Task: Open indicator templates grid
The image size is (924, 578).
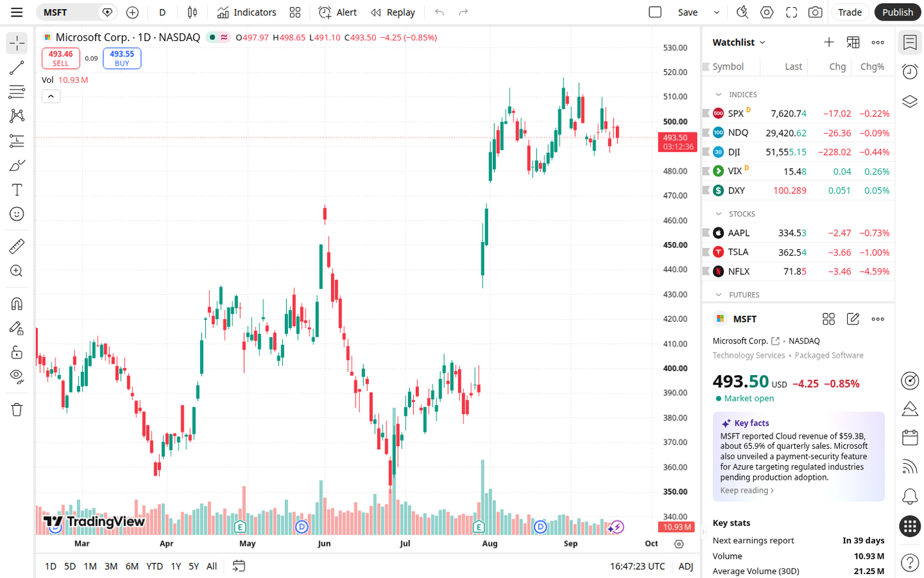Action: [295, 12]
